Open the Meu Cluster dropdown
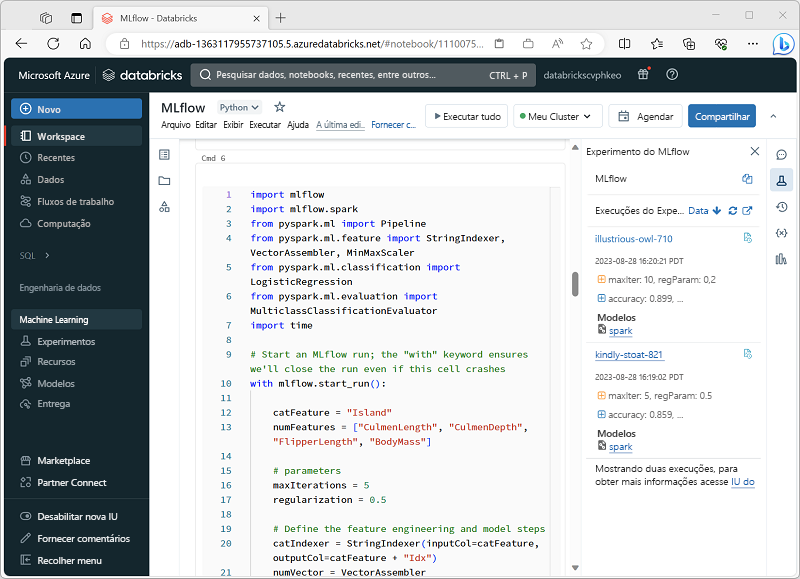Viewport: 800px width, 579px height. click(x=558, y=116)
